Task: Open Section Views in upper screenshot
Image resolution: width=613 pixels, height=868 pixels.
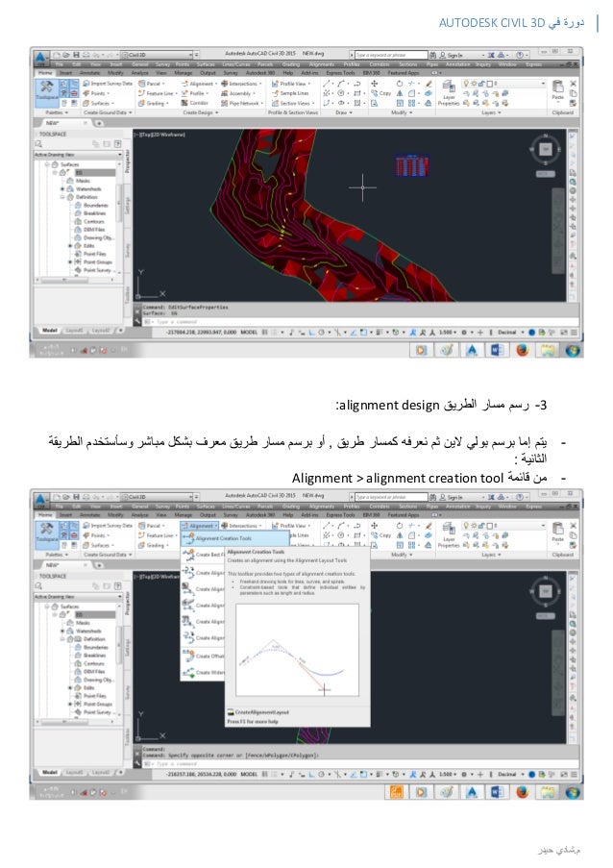Action: tap(293, 104)
